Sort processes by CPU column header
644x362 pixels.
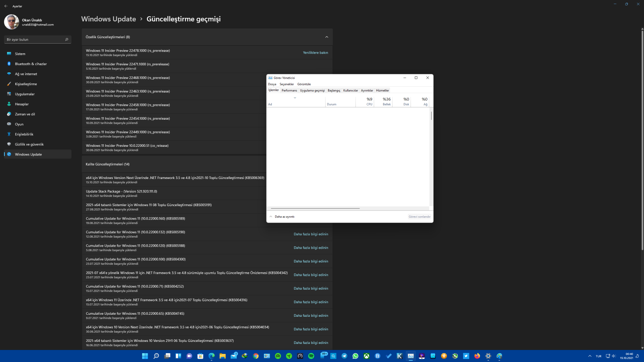368,101
